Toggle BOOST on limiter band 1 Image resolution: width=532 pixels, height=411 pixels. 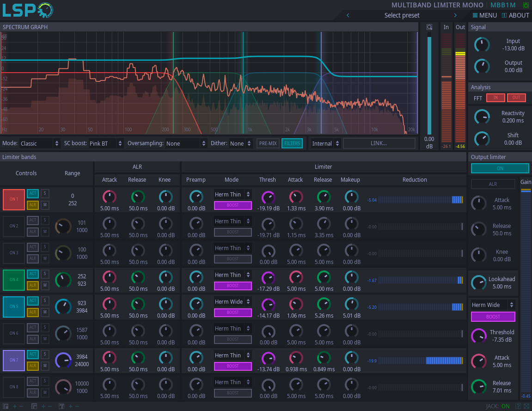point(232,205)
